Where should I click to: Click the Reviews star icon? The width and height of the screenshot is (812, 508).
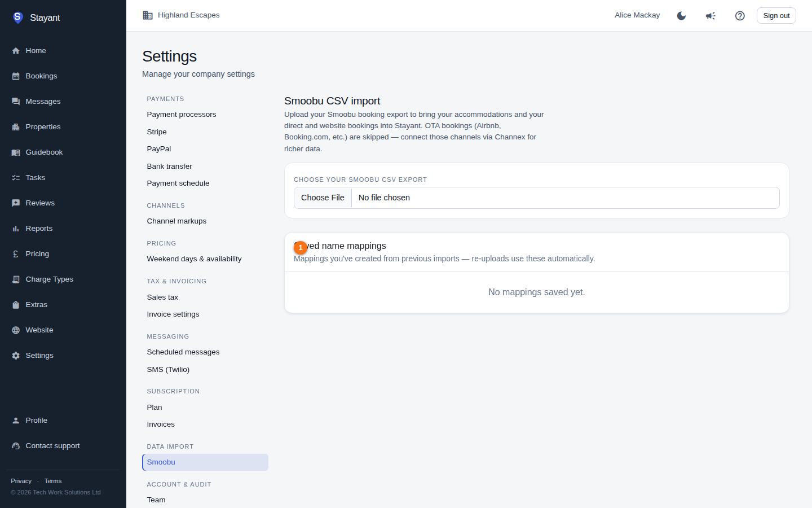pyautogui.click(x=16, y=203)
